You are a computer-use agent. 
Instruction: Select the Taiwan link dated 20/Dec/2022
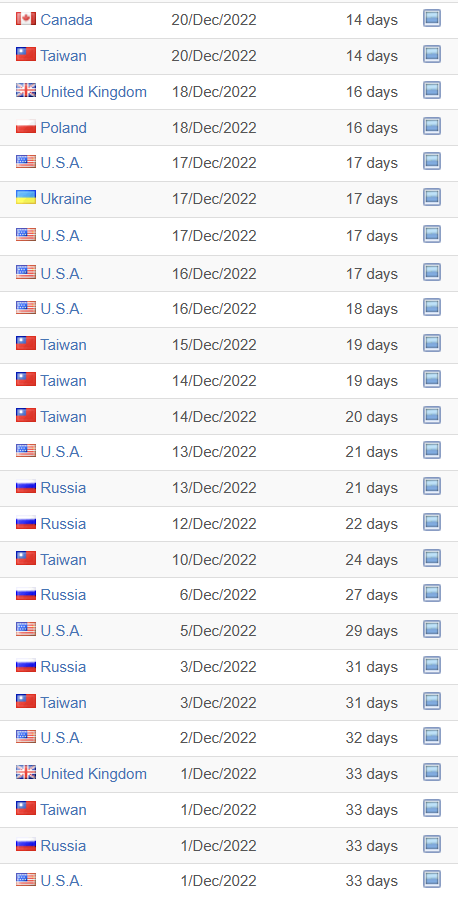pyautogui.click(x=63, y=55)
